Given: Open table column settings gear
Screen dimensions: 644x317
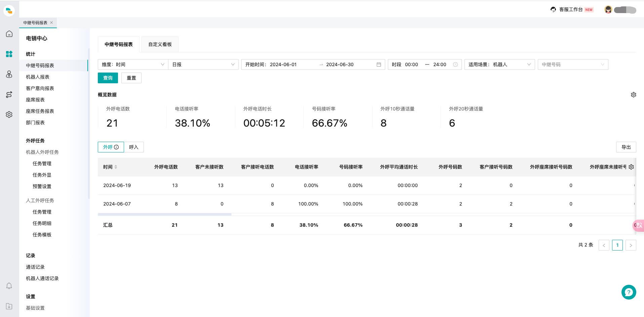Looking at the screenshot, I should point(631,167).
